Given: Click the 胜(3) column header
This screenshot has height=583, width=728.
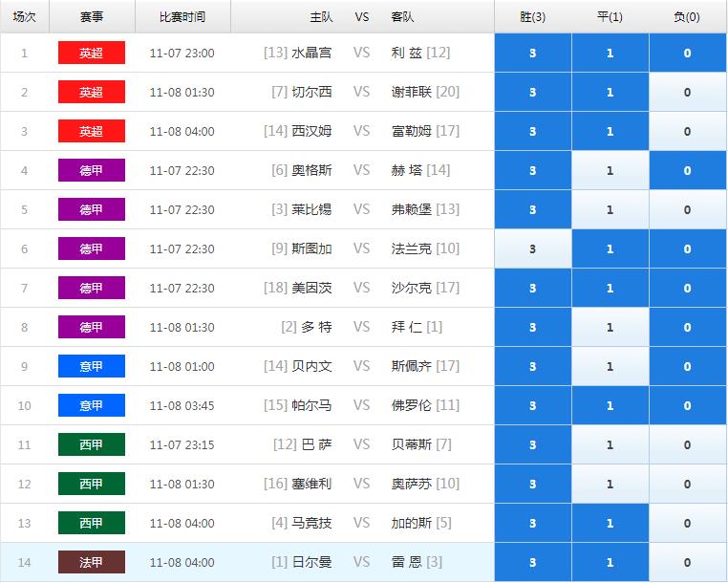Looking at the screenshot, I should point(532,16).
